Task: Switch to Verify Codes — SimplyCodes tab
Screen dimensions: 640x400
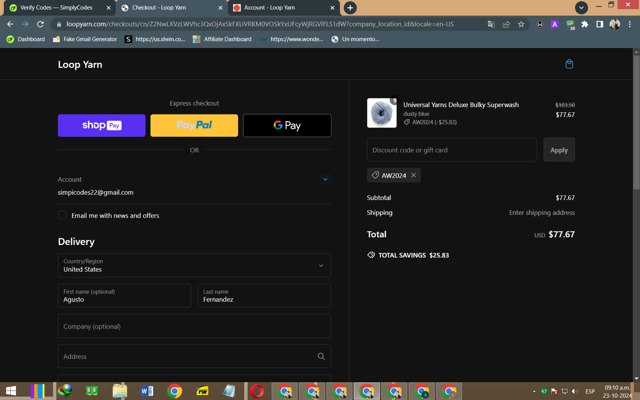Action: 56,8
